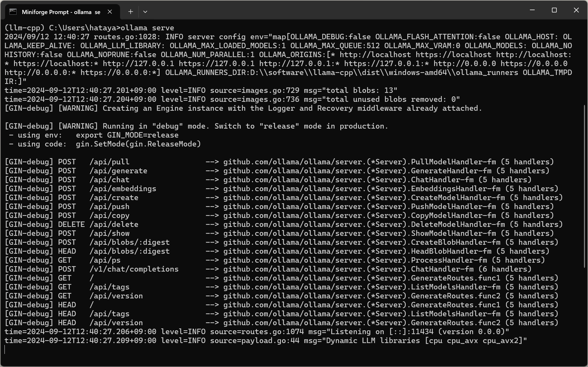Click the Miniforge Prompt tab icon

[13, 11]
